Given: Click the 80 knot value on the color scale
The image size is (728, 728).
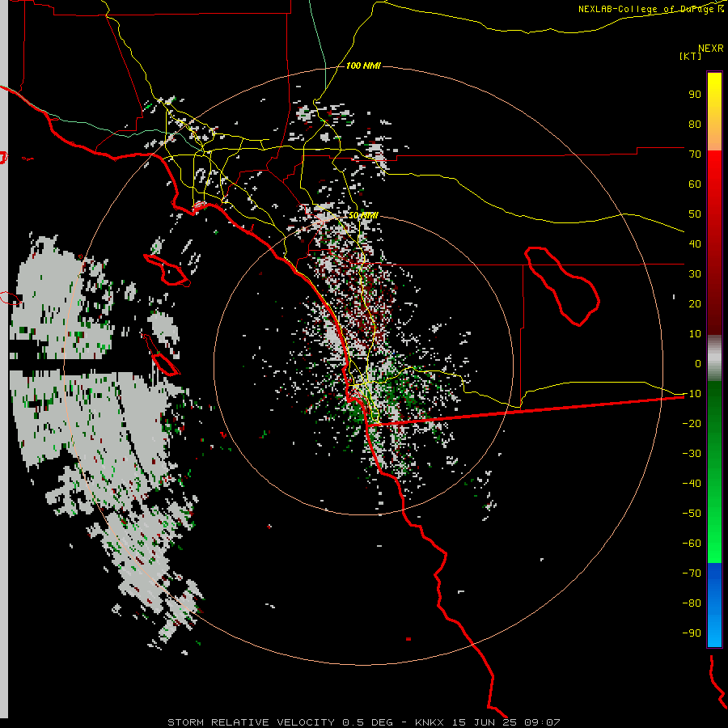Looking at the screenshot, I should (695, 124).
